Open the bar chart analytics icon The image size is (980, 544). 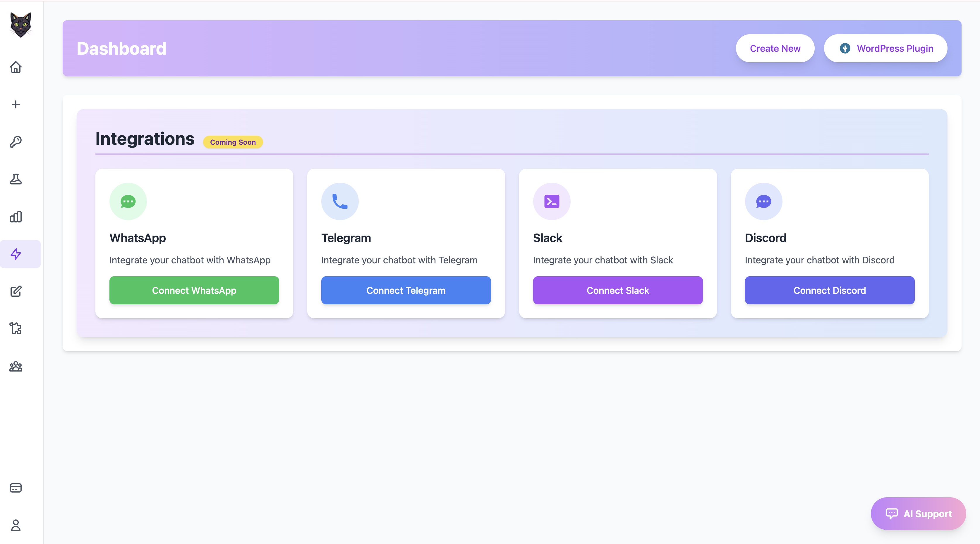tap(16, 217)
